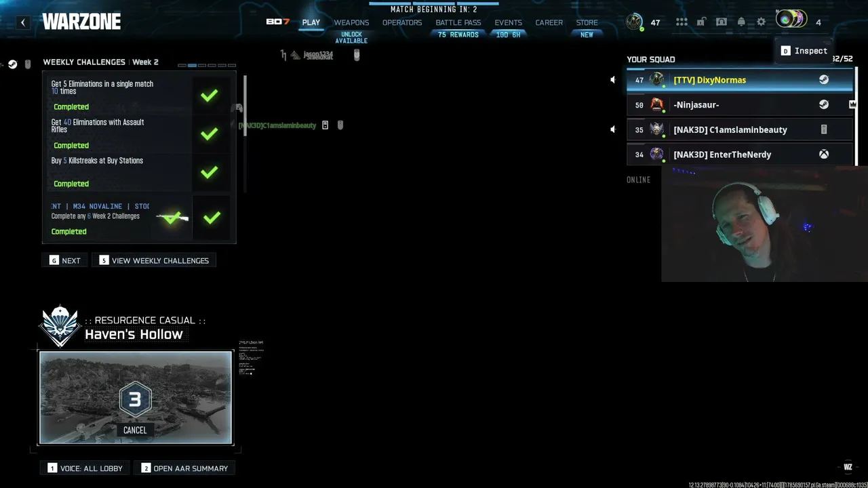The width and height of the screenshot is (868, 488).
Task: Open the Career tab
Action: pyautogui.click(x=549, y=22)
